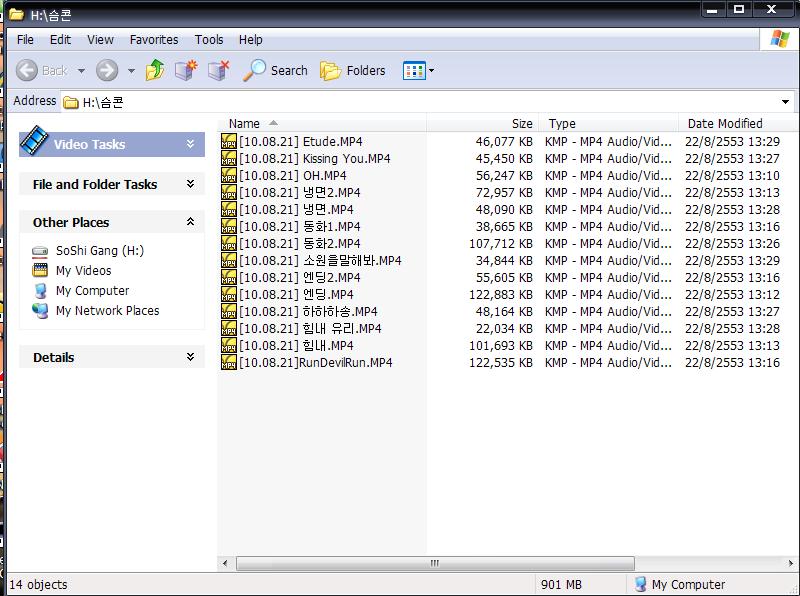Image resolution: width=800 pixels, height=596 pixels.
Task: Click size value 122,535 KB
Action: click(x=501, y=362)
